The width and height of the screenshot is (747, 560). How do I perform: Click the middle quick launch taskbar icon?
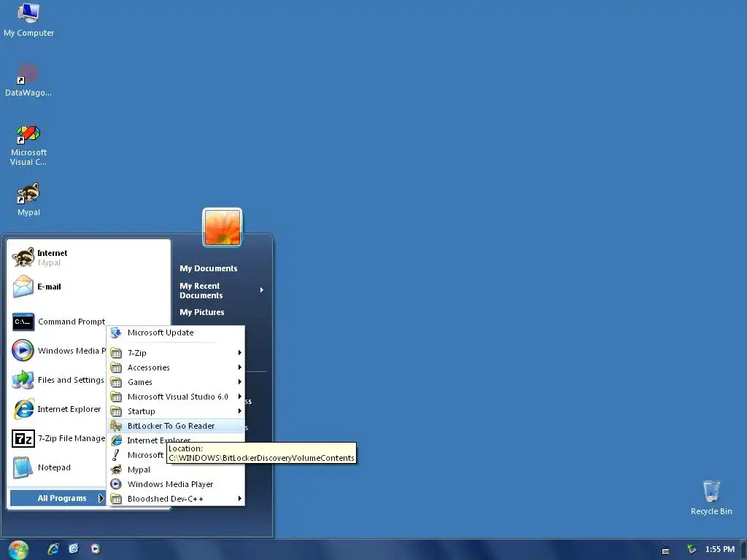click(x=74, y=549)
